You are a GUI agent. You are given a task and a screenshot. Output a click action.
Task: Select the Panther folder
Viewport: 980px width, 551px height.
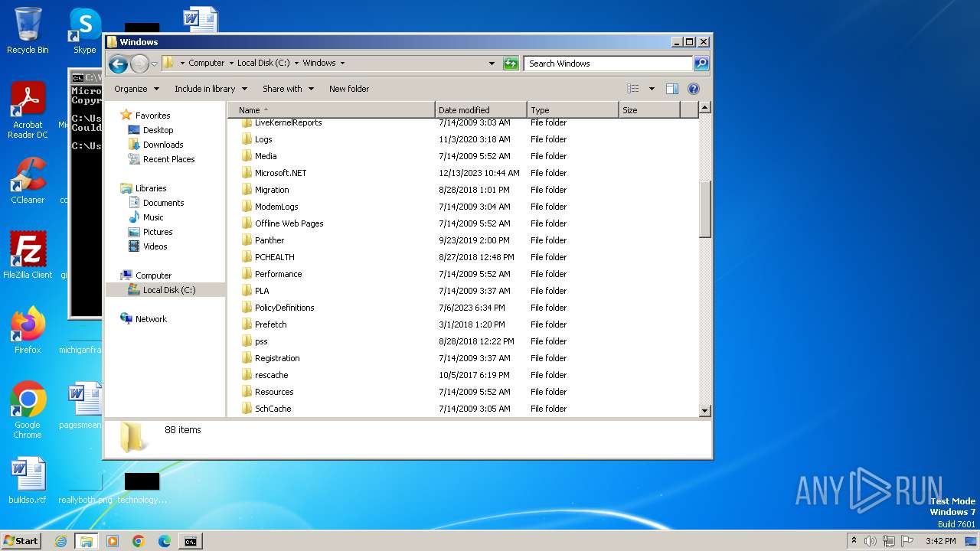pyautogui.click(x=269, y=240)
